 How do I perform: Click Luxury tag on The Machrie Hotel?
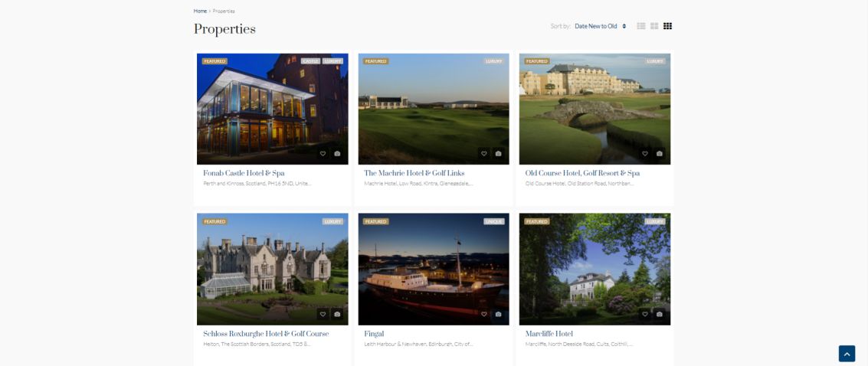coord(494,61)
